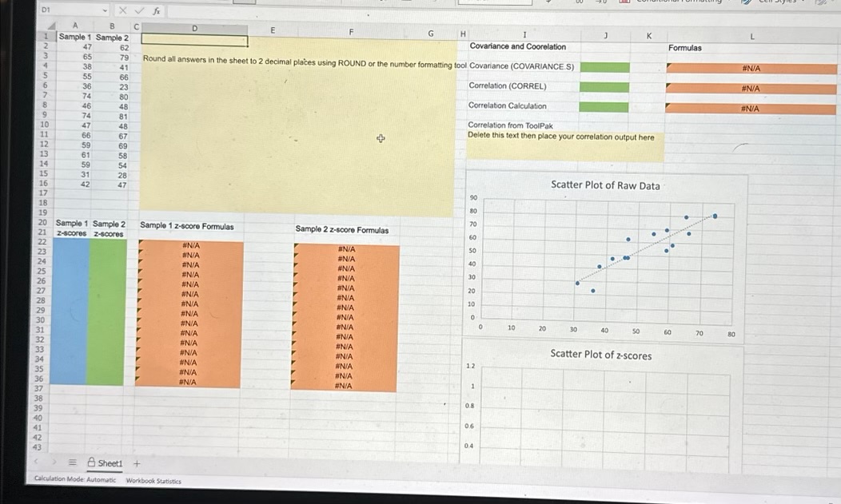Image resolution: width=841 pixels, height=504 pixels.
Task: Open Insert Function with the fx icon
Action: point(157,10)
